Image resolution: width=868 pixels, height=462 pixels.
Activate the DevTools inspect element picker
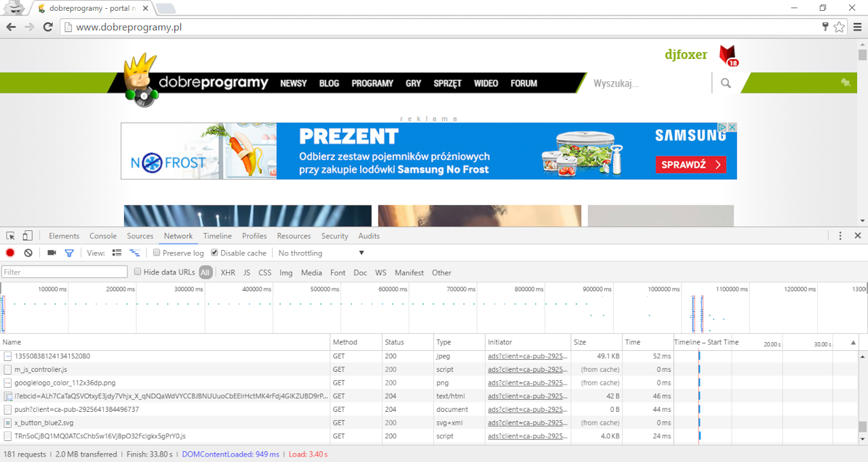[x=11, y=236]
